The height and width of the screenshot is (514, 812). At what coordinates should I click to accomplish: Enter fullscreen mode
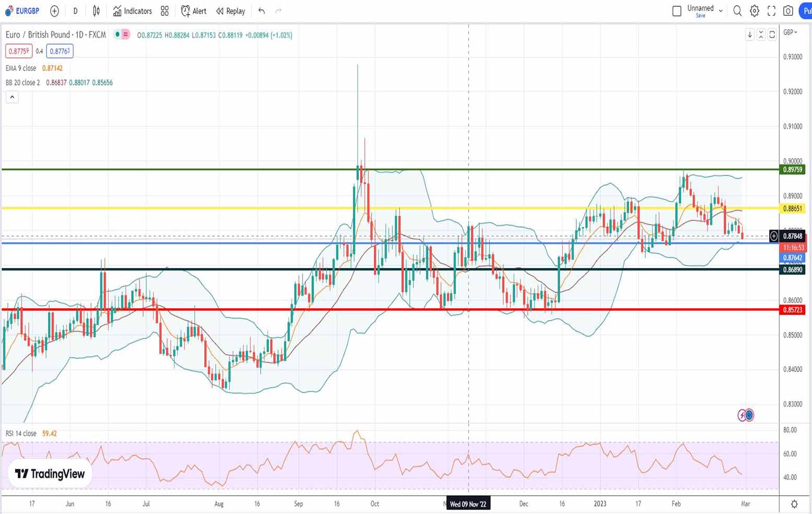tap(771, 11)
